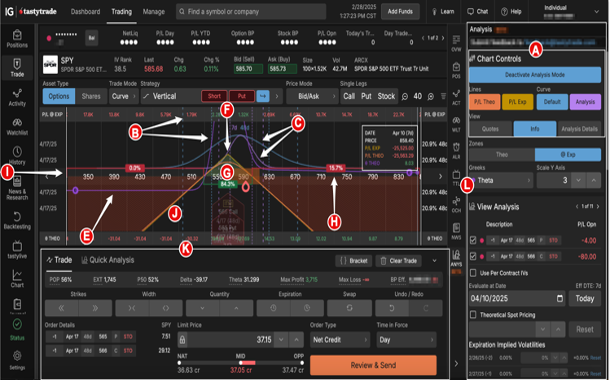This screenshot has width=610, height=380.
Task: Open the Greeks Theta dropdown
Action: (501, 180)
